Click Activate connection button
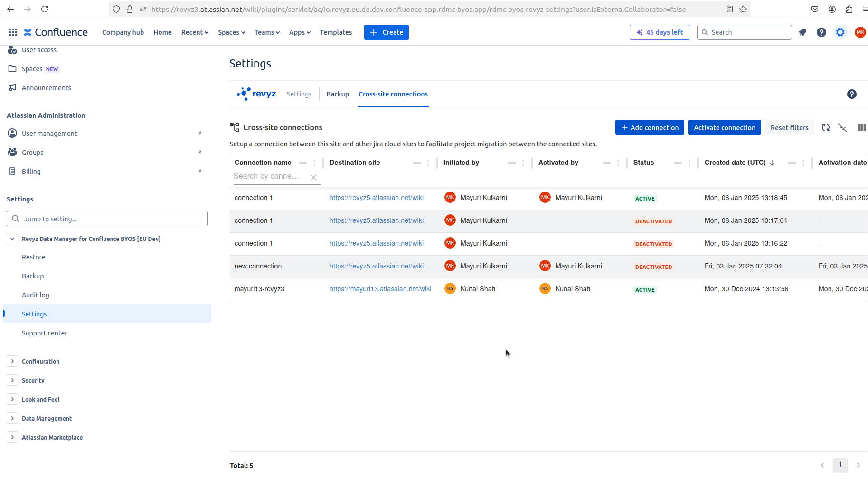 click(x=725, y=127)
